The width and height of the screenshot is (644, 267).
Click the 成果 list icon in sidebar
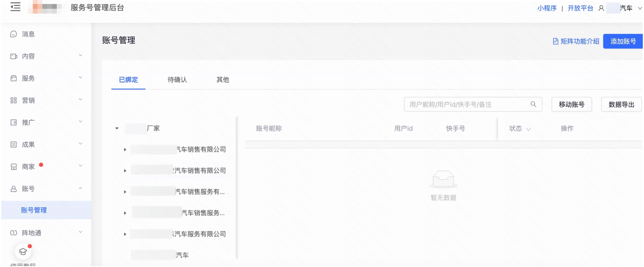coord(14,145)
